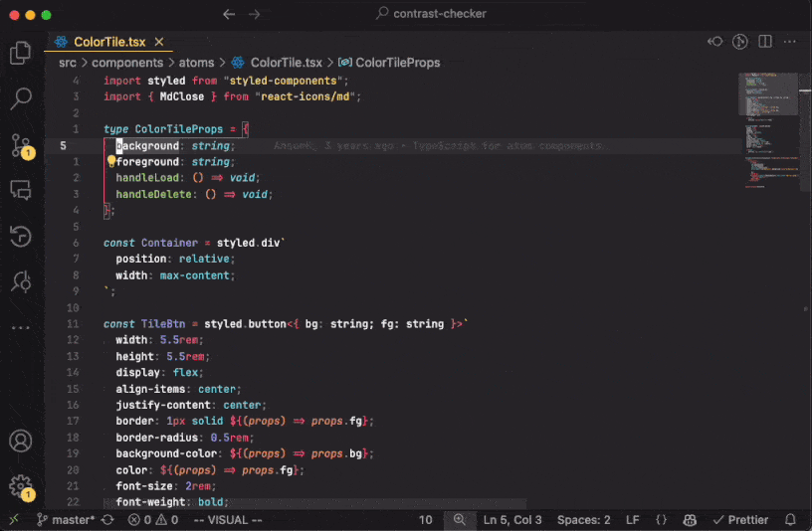This screenshot has height=531, width=812.
Task: Open editor More Actions ellipsis menu
Action: (791, 42)
